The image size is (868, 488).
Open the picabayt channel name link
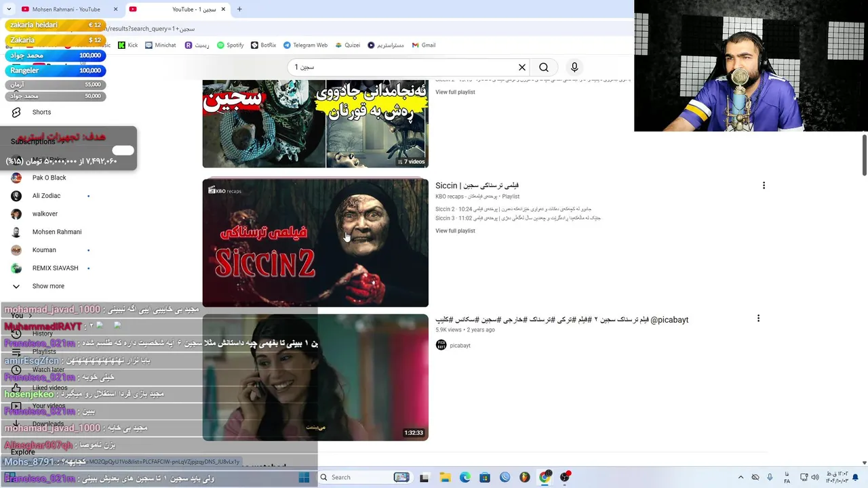click(460, 346)
